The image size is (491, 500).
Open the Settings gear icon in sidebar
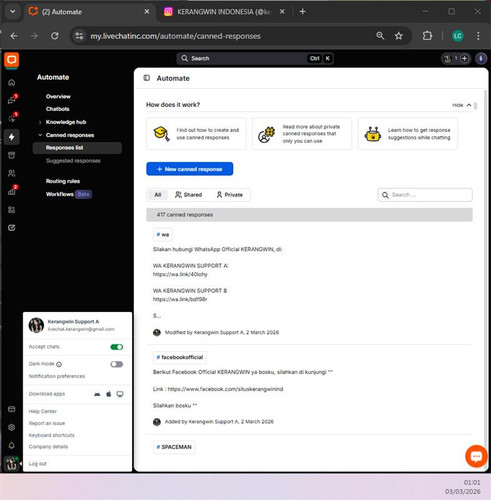tap(12, 427)
